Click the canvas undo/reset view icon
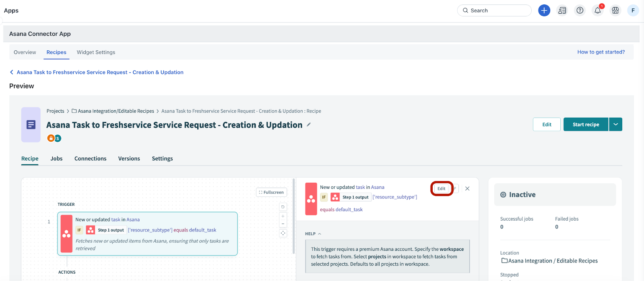Image resolution: width=644 pixels, height=281 pixels. [x=283, y=207]
